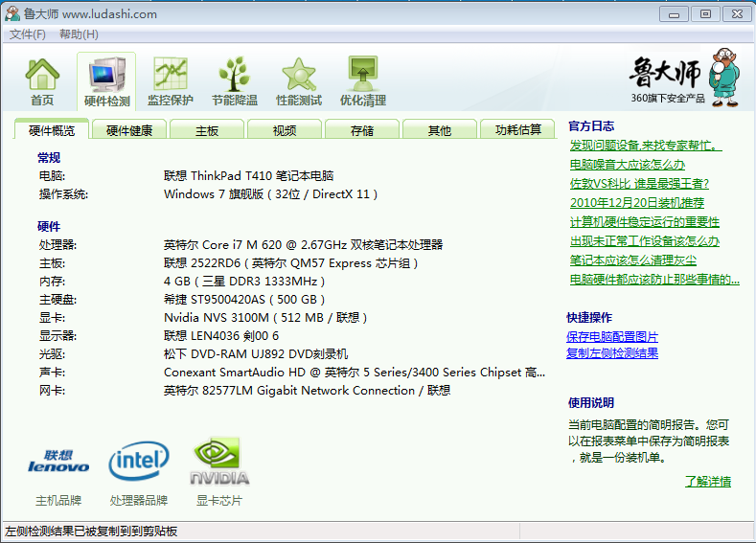The height and width of the screenshot is (543, 756).
Task: Open link 电脑噪音大应该怎么办
Action: [x=628, y=165]
